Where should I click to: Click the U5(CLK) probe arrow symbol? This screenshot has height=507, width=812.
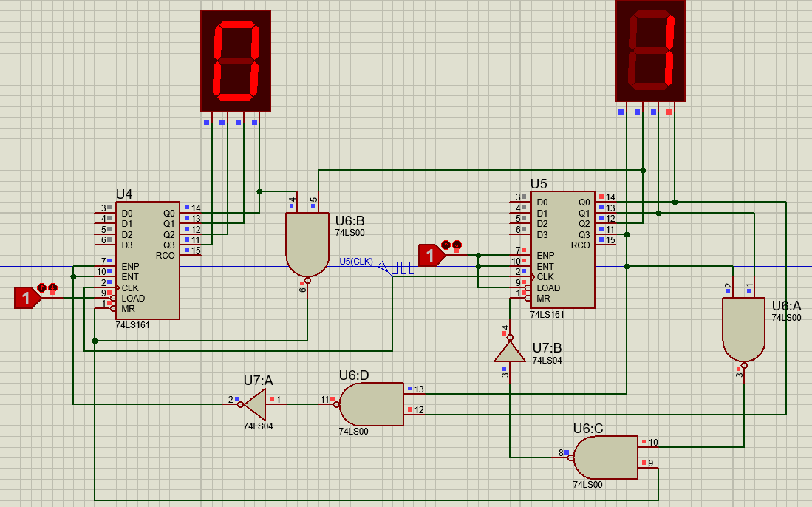pos(383,268)
